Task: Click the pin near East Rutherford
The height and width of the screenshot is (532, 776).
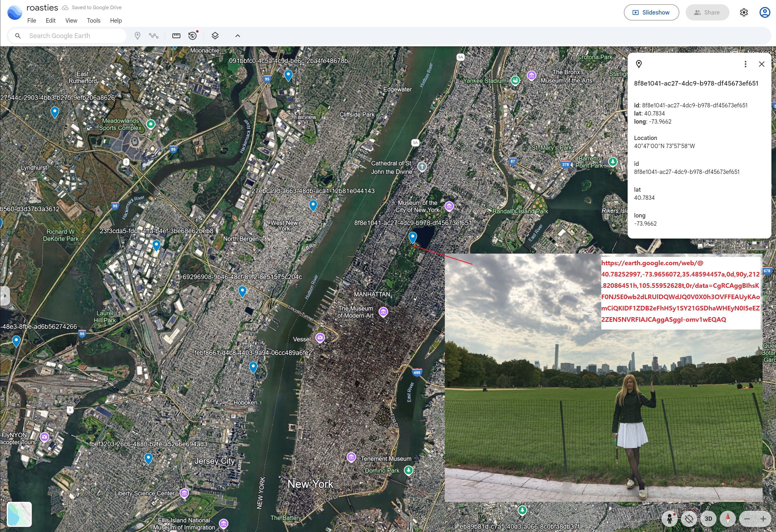Action: pyautogui.click(x=54, y=112)
